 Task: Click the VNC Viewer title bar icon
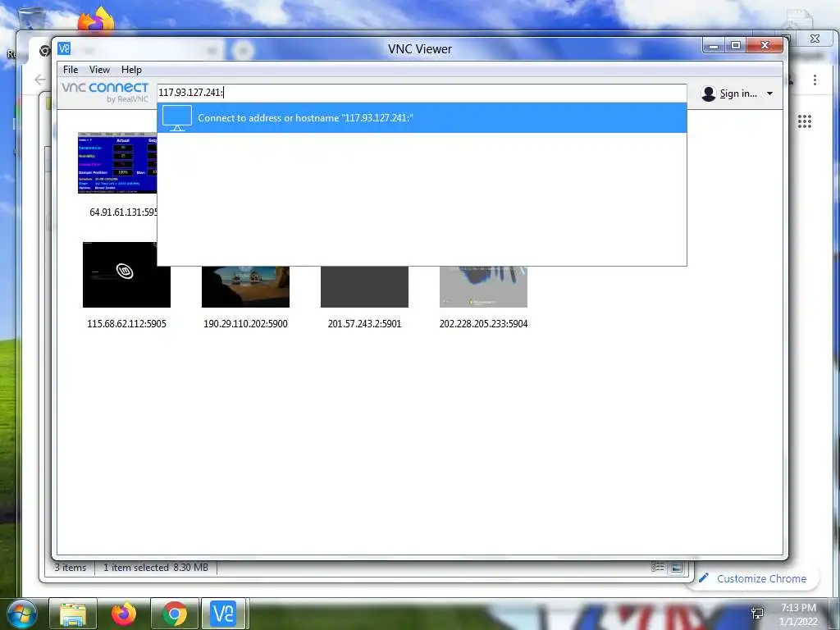click(64, 48)
